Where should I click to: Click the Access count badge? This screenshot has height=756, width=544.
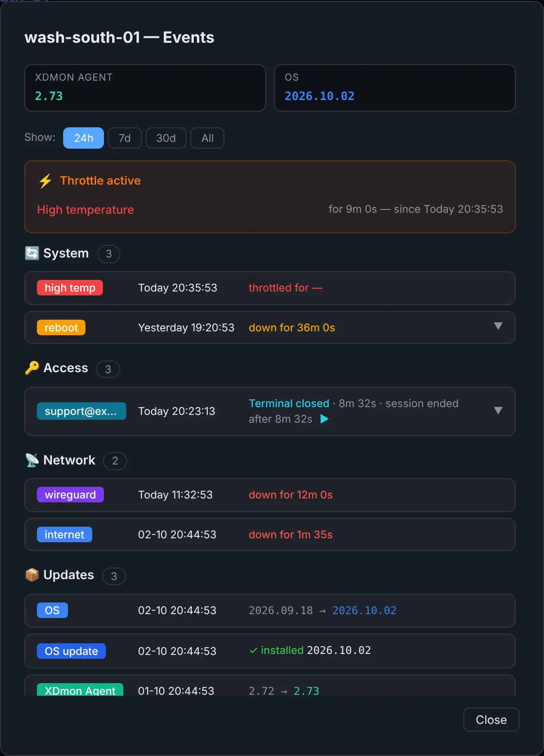108,369
